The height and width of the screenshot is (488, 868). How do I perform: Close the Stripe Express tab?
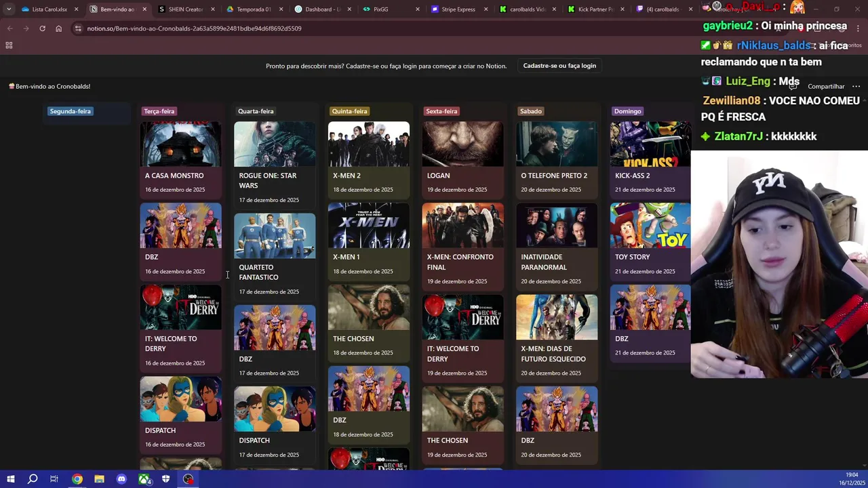tap(486, 9)
